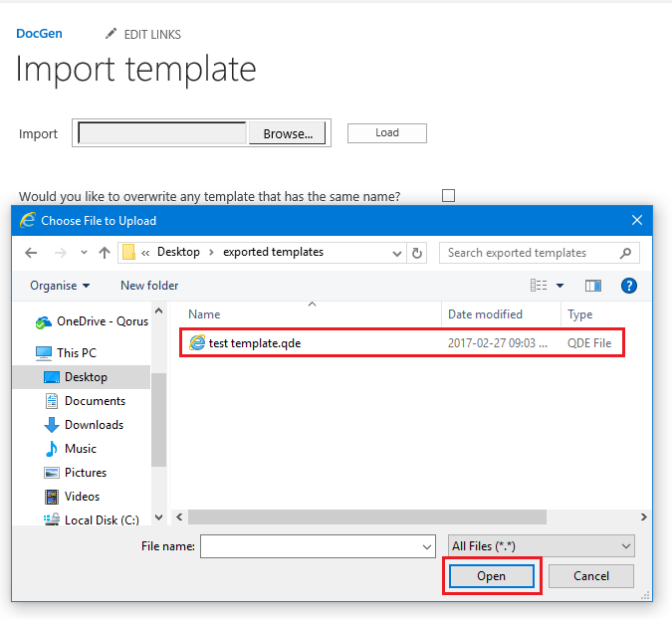Go up one folder level with the up arrow
Viewport: 672px width, 619px height.
coord(105,253)
